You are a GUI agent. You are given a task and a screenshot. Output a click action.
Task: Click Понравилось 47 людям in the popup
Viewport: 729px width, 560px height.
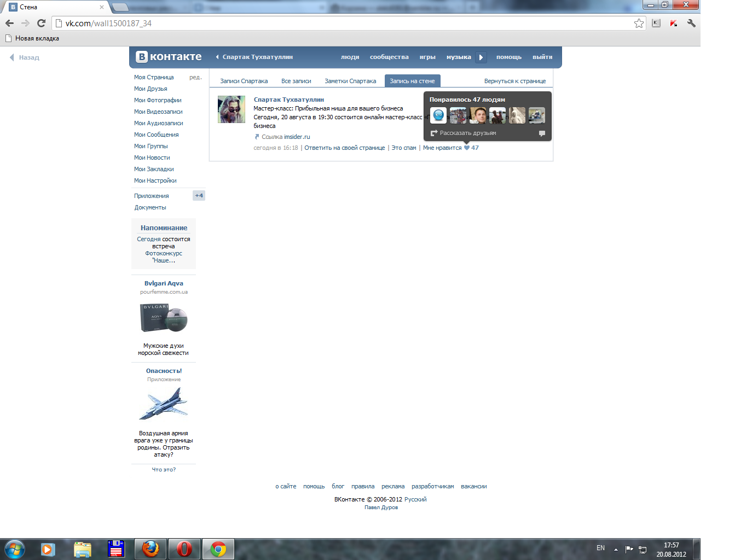pyautogui.click(x=467, y=100)
